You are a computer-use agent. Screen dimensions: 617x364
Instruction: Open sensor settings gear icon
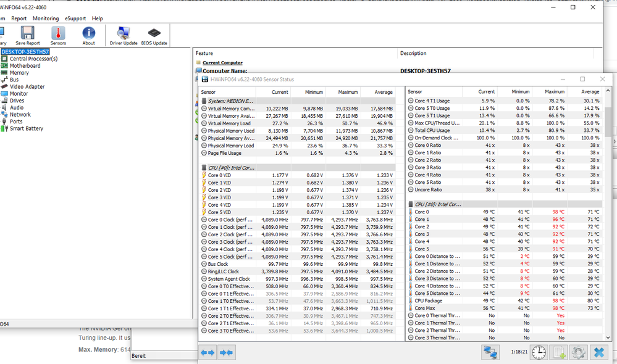(578, 352)
